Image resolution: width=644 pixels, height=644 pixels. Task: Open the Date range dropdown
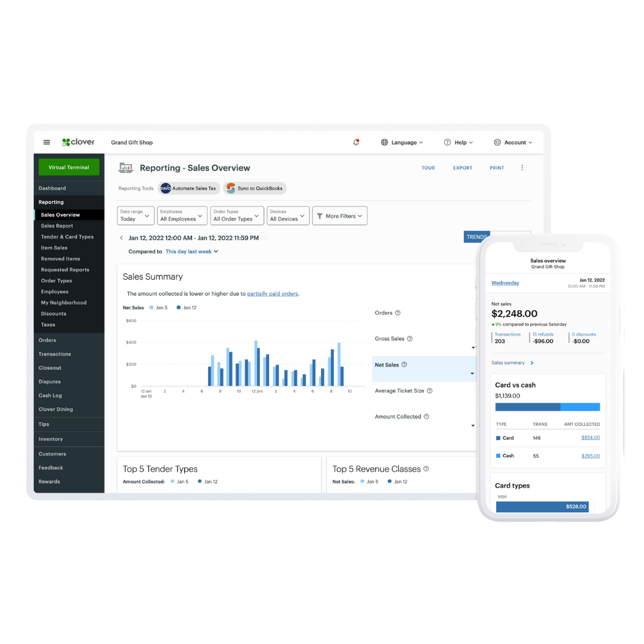pyautogui.click(x=135, y=216)
